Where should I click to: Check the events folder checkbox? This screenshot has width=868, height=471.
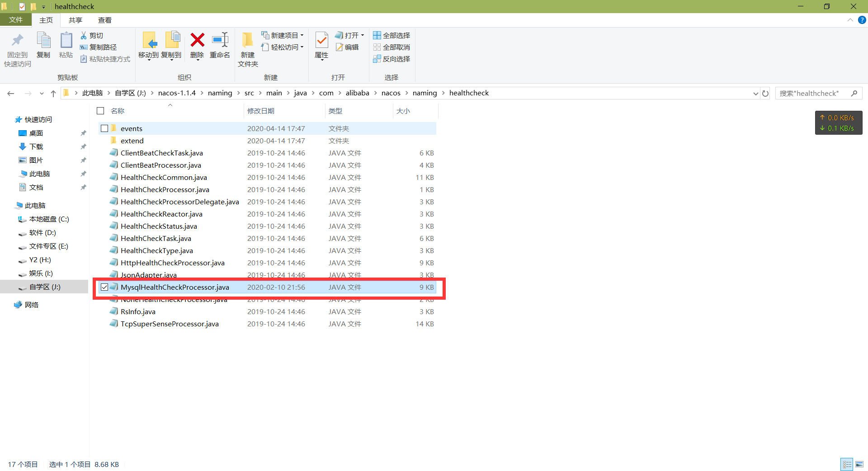(104, 128)
